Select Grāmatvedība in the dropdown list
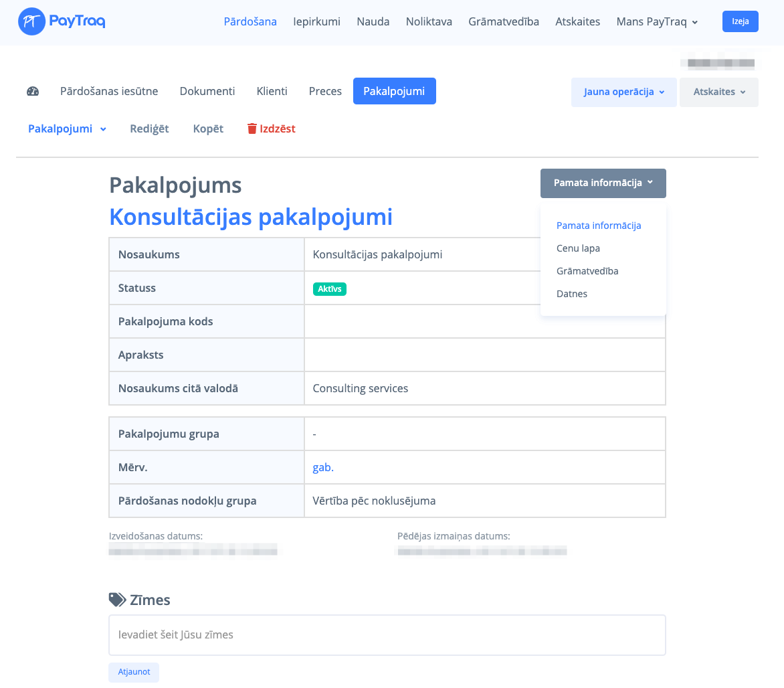The image size is (784, 688). (587, 271)
